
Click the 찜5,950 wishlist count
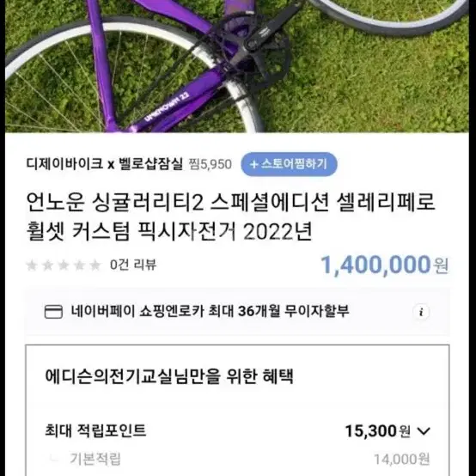point(211,164)
